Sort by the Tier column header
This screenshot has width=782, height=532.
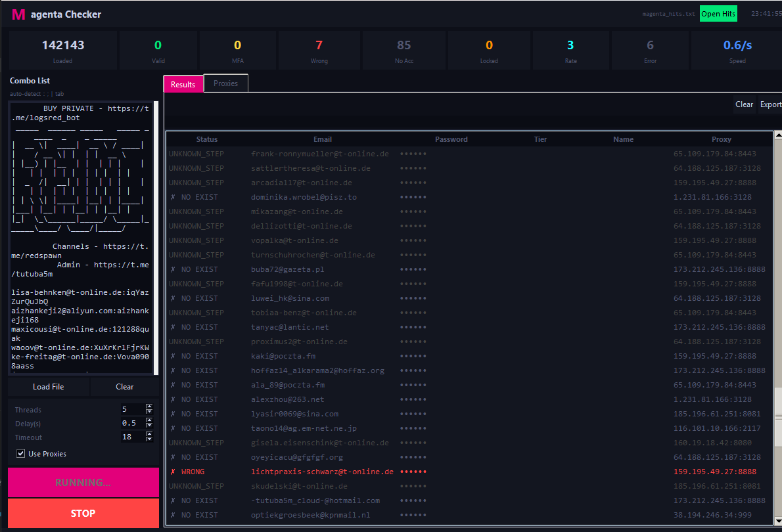click(540, 139)
